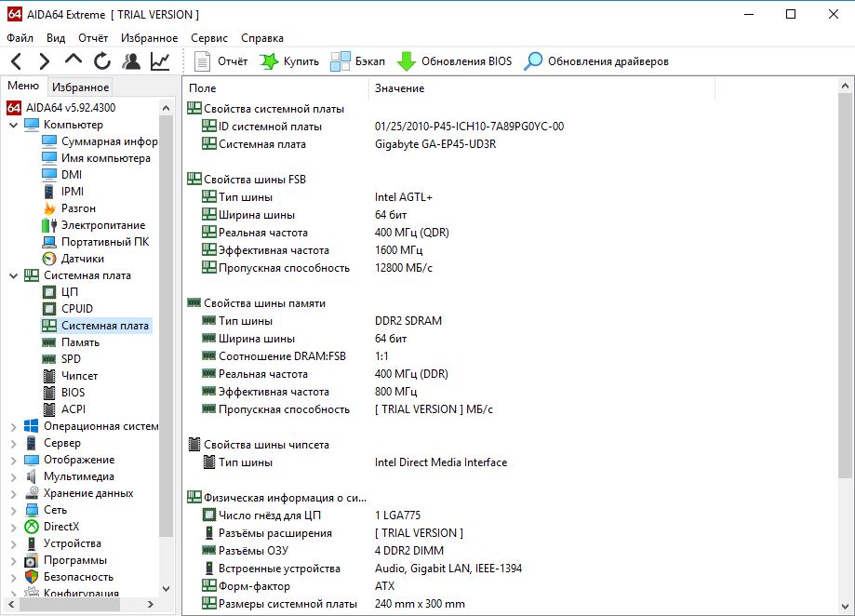The image size is (855, 616).
Task: Click the Значение column header
Action: pos(541,88)
